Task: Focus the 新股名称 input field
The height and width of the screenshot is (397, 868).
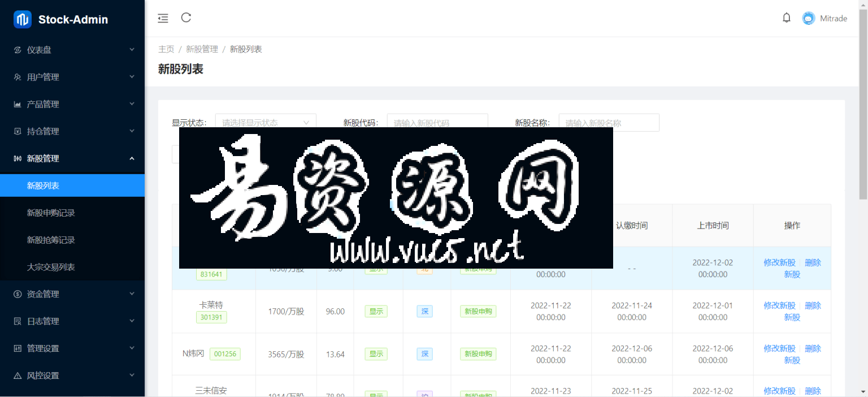Action: [x=609, y=122]
